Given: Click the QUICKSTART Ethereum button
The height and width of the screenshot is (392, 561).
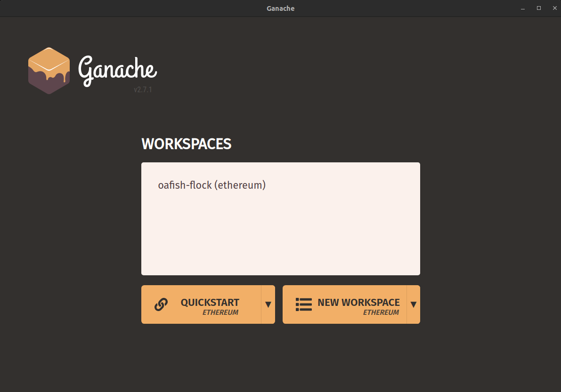Looking at the screenshot, I should [x=202, y=304].
